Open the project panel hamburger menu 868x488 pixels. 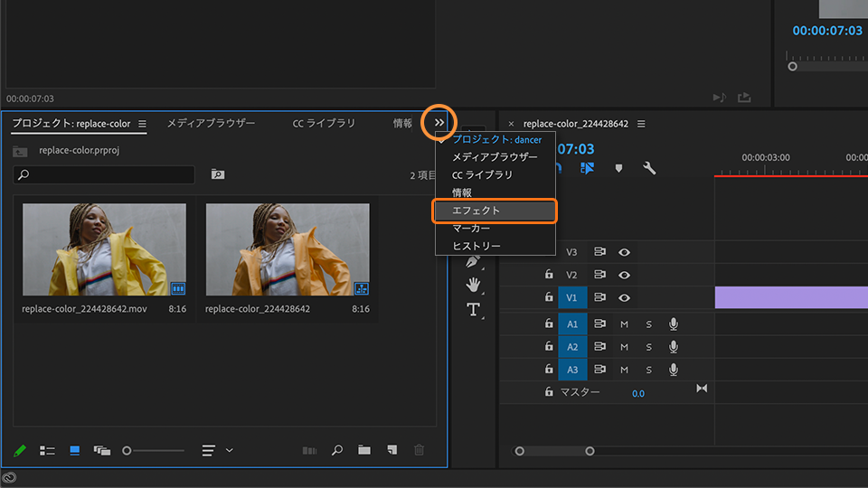[142, 124]
